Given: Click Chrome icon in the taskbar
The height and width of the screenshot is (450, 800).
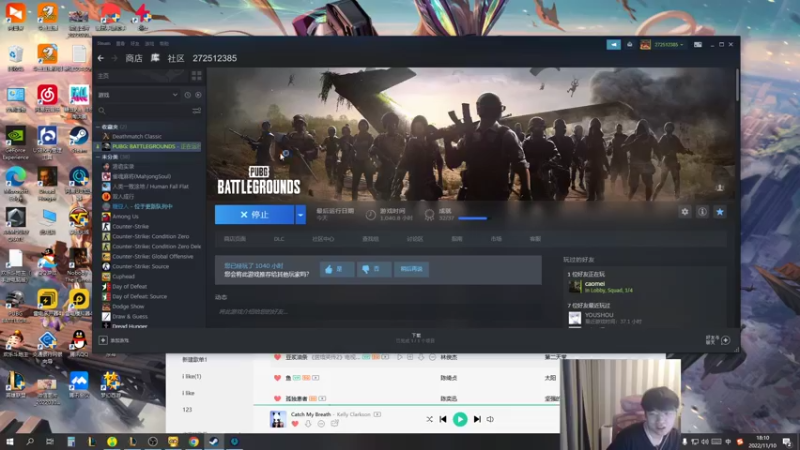Looking at the screenshot, I should tap(193, 441).
